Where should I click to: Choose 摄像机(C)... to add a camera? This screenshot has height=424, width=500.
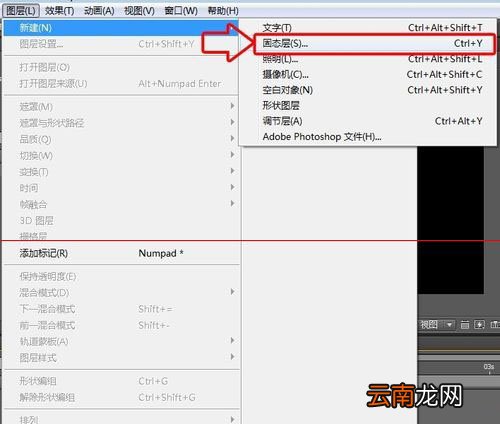[x=368, y=74]
